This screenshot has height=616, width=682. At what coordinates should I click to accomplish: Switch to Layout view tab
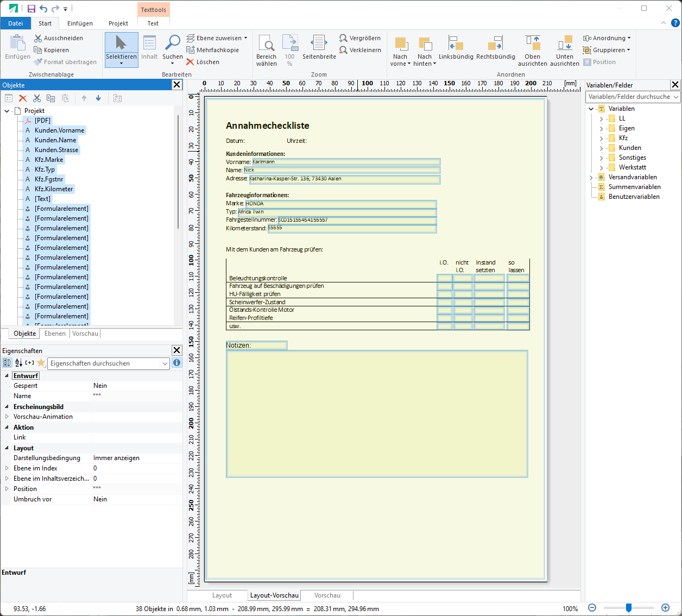click(x=222, y=595)
